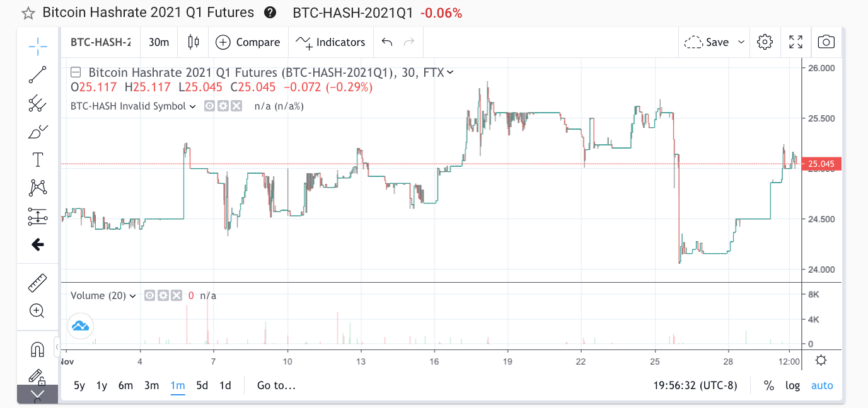Open the Save layout dropdown arrow

click(741, 42)
